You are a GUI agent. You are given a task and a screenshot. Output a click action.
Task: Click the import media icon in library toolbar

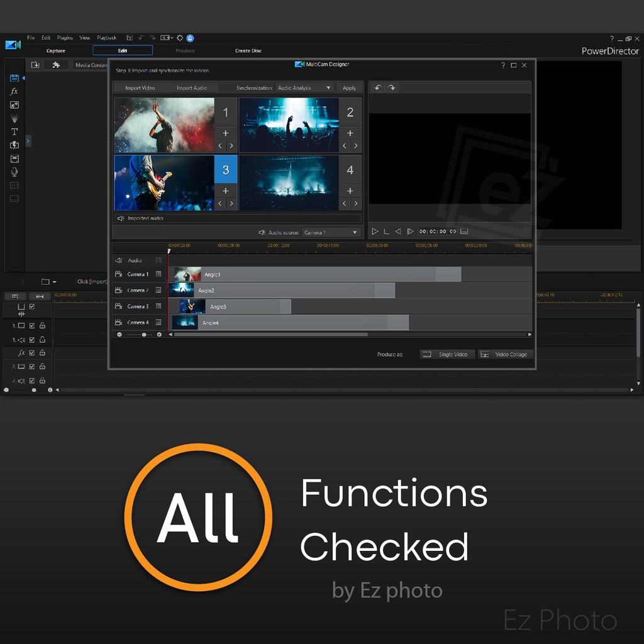[35, 65]
